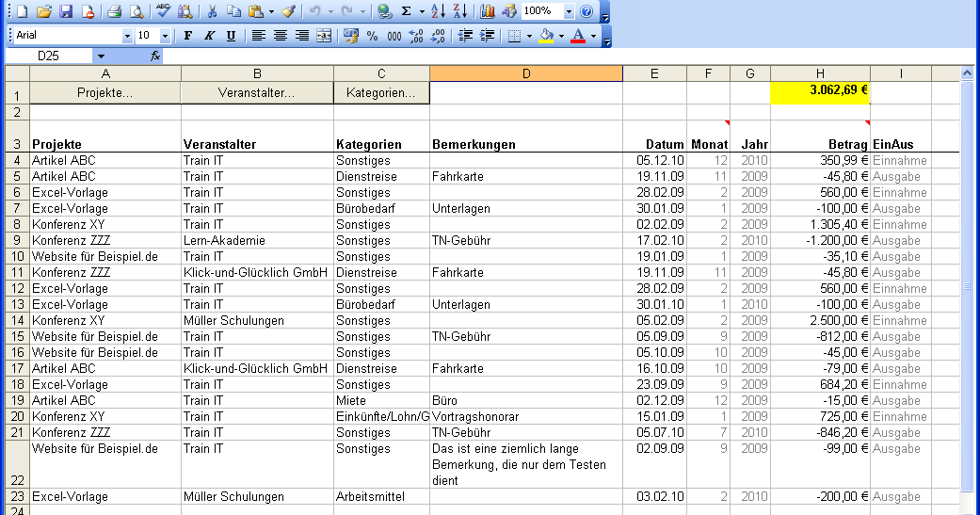Decrease the decimal places
This screenshot has width=980, height=515.
tap(438, 36)
